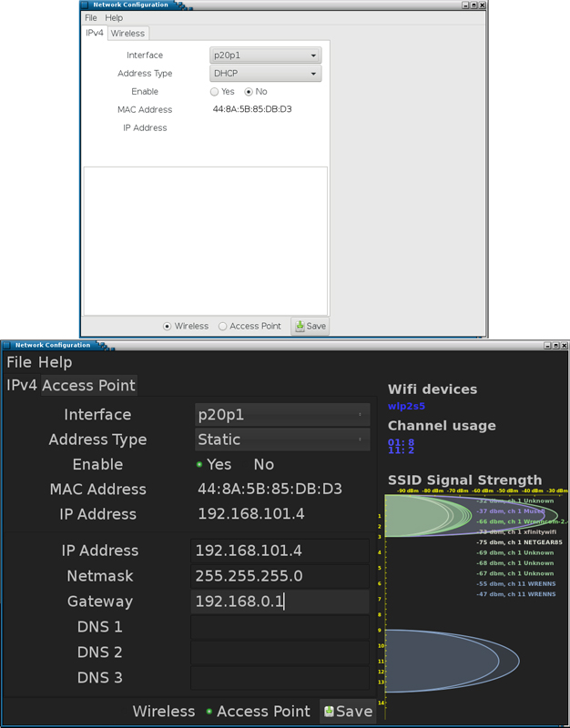Close the dark Network Configuration window
570x728 pixels.
point(564,346)
